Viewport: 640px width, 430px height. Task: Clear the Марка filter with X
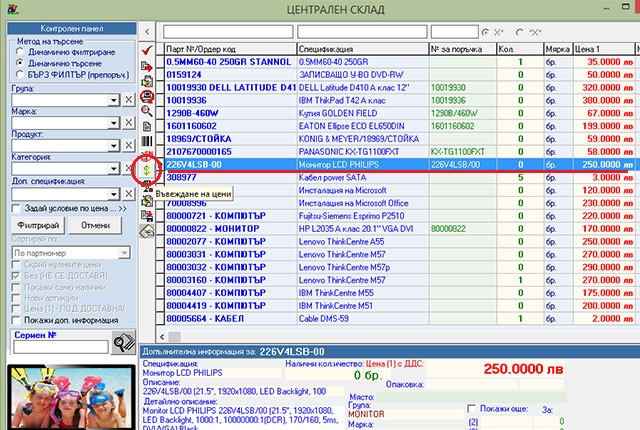click(129, 122)
